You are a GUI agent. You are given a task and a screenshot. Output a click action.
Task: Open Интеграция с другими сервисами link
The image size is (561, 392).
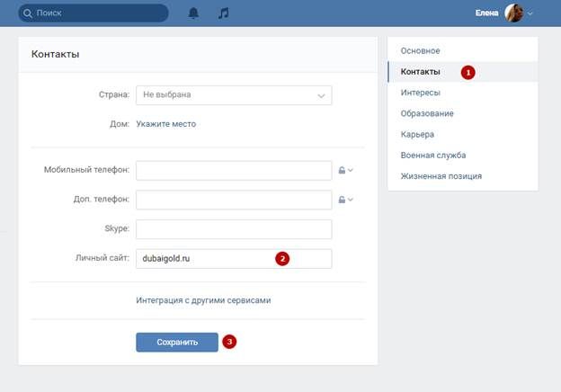[203, 300]
